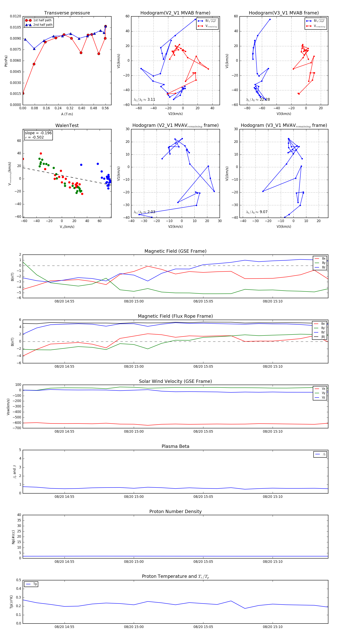This screenshot has height=644, width=351.
Task: Click "08/20 15:10" tick under Plasma Beta plot
Action: click(x=273, y=497)
